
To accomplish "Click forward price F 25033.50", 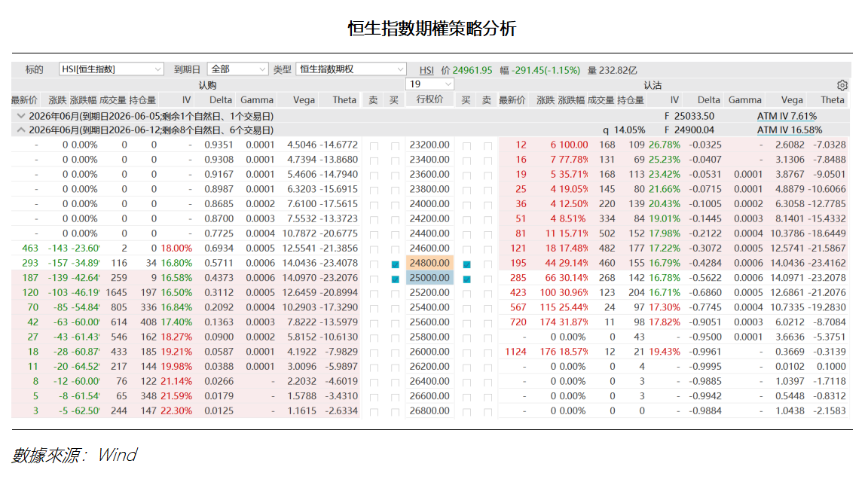I will [689, 116].
